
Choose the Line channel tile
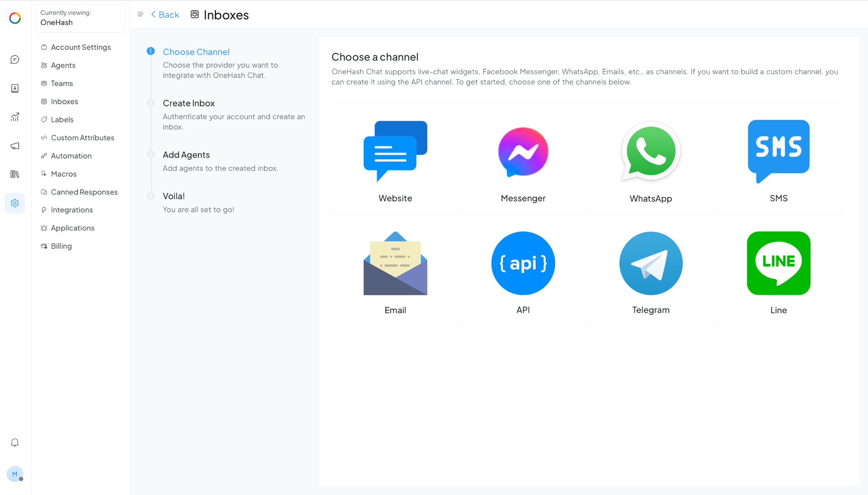point(778,271)
